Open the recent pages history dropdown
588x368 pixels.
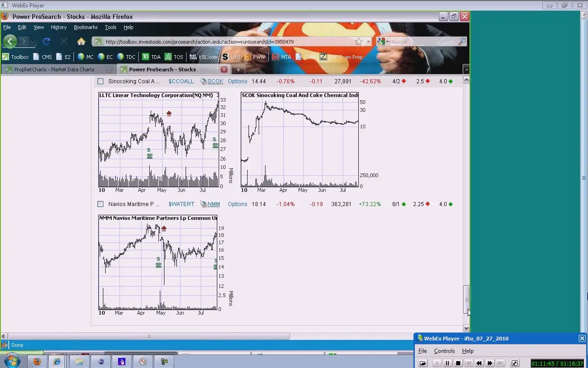tap(33, 41)
